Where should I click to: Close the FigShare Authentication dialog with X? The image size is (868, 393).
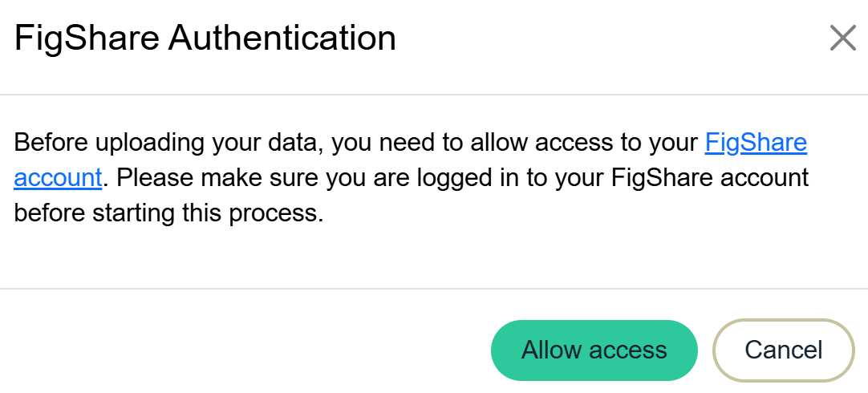click(842, 38)
